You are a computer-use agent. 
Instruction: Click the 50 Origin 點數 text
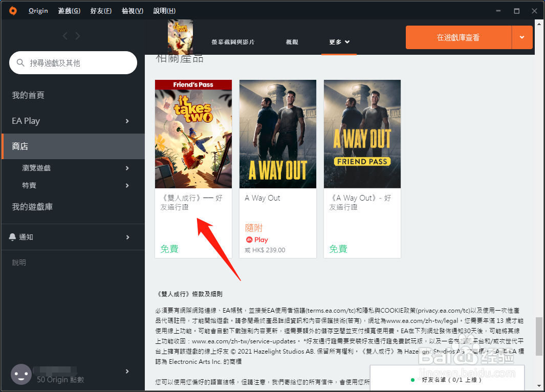[60, 380]
